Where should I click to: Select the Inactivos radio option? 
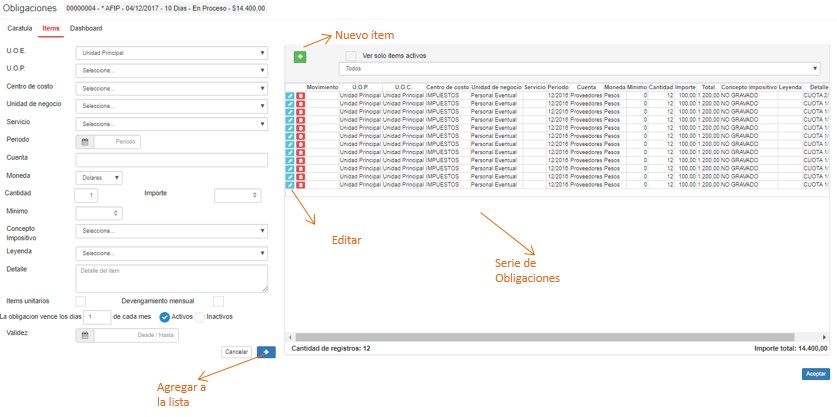[x=199, y=317]
